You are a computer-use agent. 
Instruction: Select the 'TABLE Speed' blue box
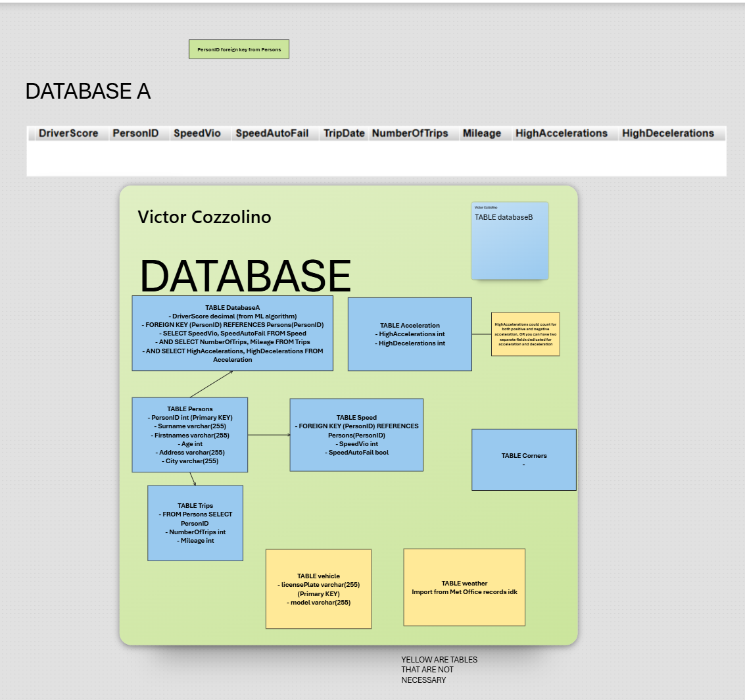[356, 435]
